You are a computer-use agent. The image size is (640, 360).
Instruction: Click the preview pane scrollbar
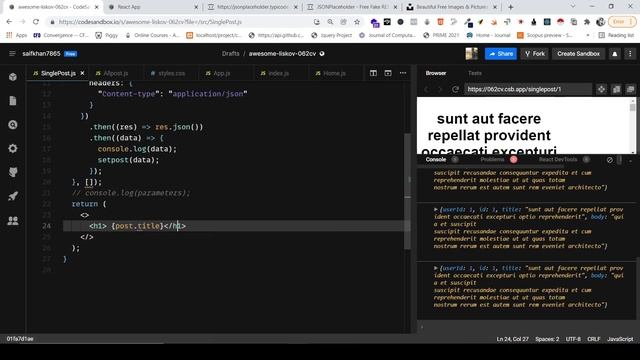[x=632, y=107]
